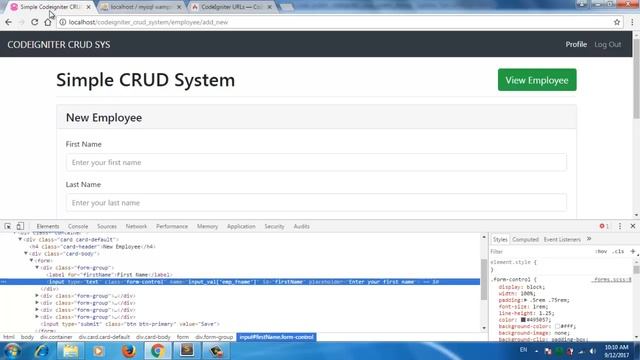The width and height of the screenshot is (640, 360).
Task: Launch Internet Explorer from taskbar
Action: [x=42, y=351]
